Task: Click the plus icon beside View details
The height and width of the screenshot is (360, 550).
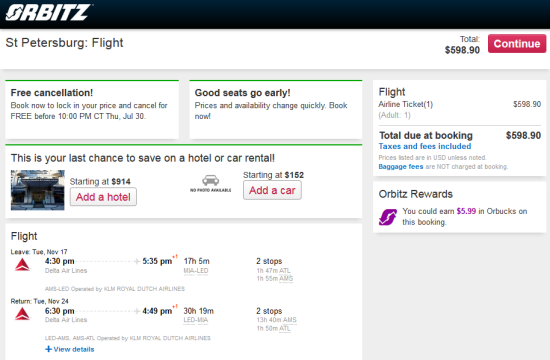Action: pyautogui.click(x=48, y=349)
